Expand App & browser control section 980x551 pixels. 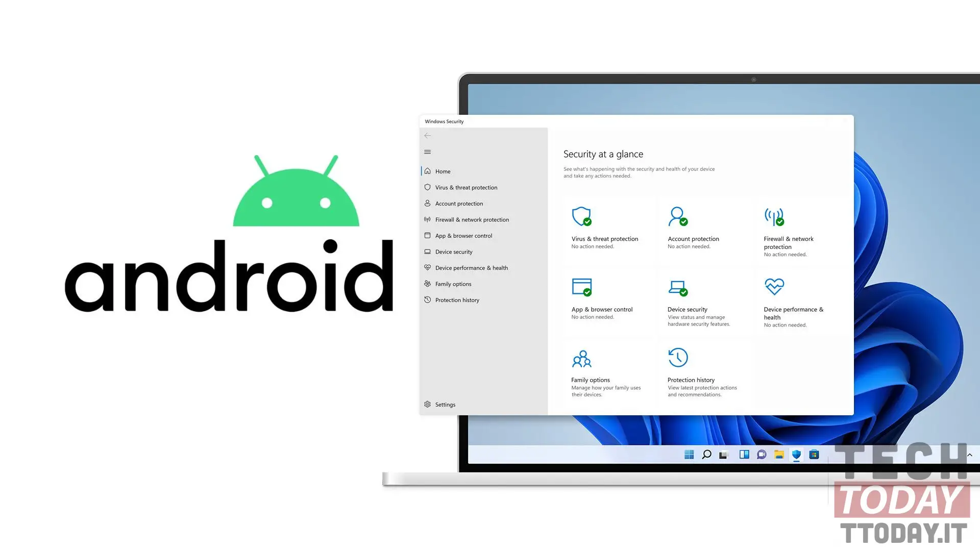point(463,235)
